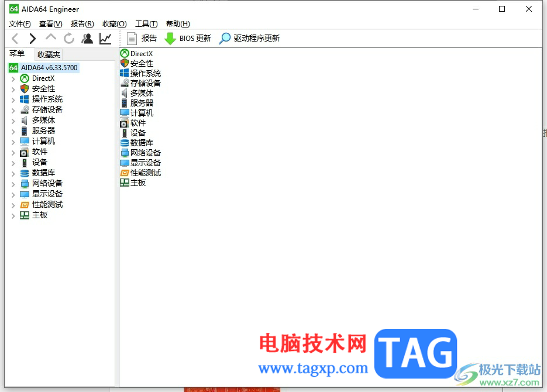Click 性能测试 icon in right pane
Image resolution: width=547 pixels, height=392 pixels.
tap(125, 173)
